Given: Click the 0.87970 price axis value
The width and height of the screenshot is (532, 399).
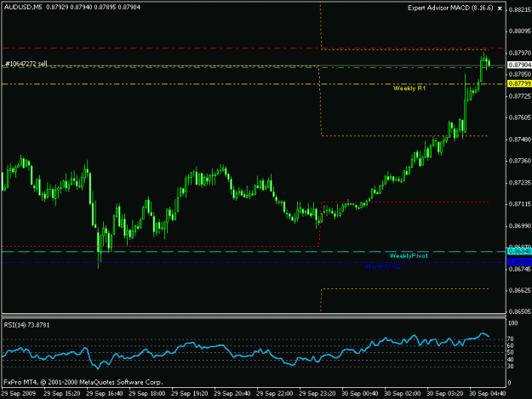Looking at the screenshot, I should [x=520, y=53].
